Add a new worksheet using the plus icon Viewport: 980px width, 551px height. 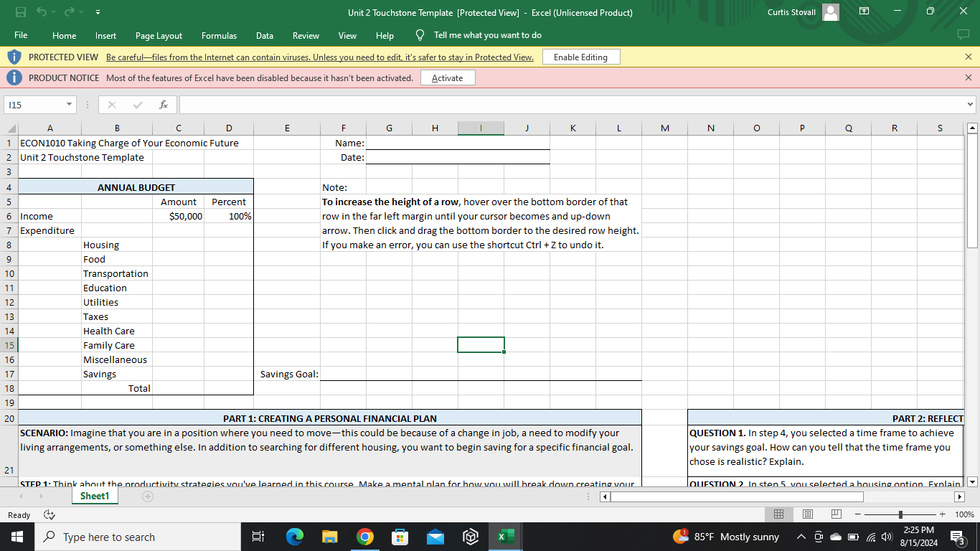(x=148, y=496)
